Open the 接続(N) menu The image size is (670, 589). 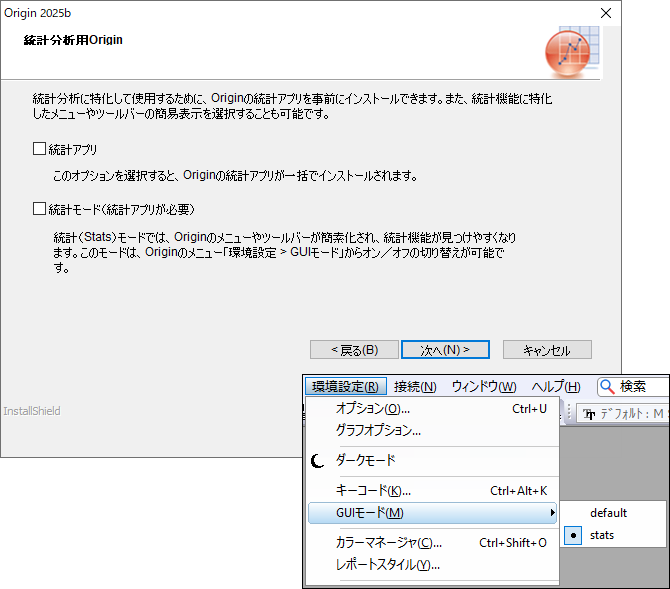pos(415,386)
